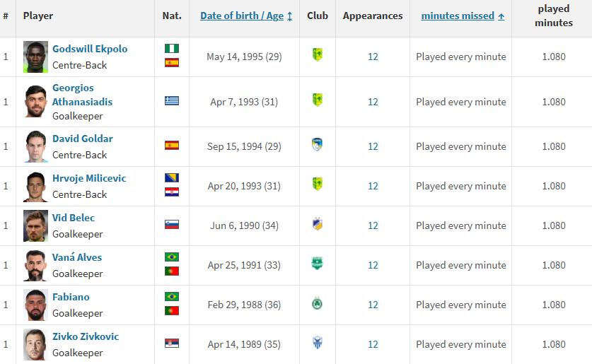Click the club crest in Vid Belec's row
Screen dimensions: 592x364
tap(317, 224)
